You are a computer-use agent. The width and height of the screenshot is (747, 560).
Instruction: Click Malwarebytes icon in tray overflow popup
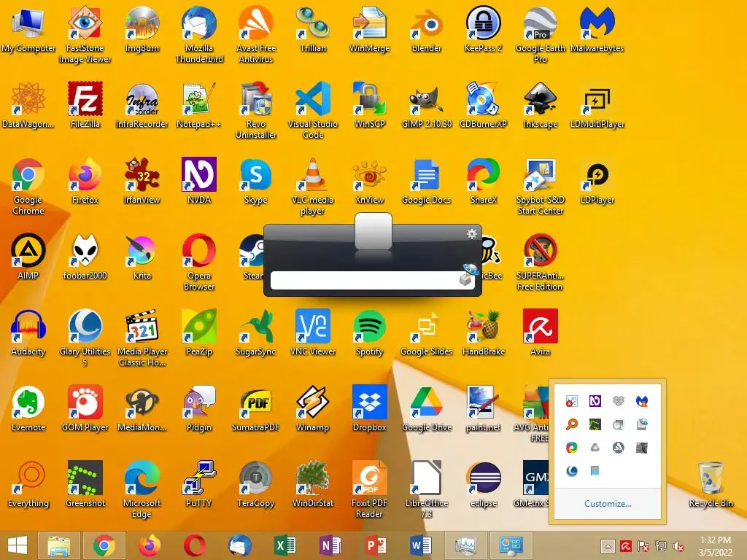(x=642, y=401)
